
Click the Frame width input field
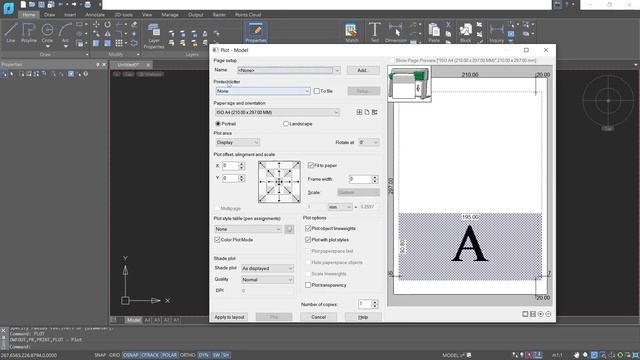pyautogui.click(x=360, y=179)
